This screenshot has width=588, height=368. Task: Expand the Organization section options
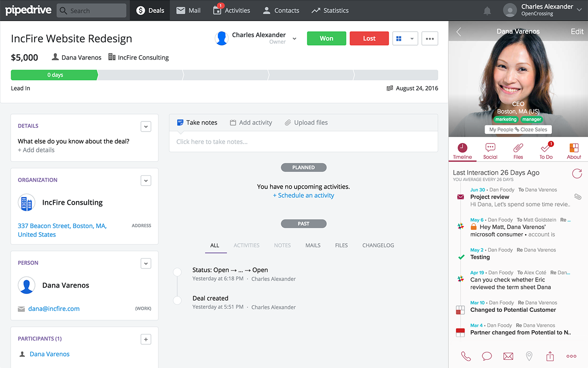tap(146, 180)
